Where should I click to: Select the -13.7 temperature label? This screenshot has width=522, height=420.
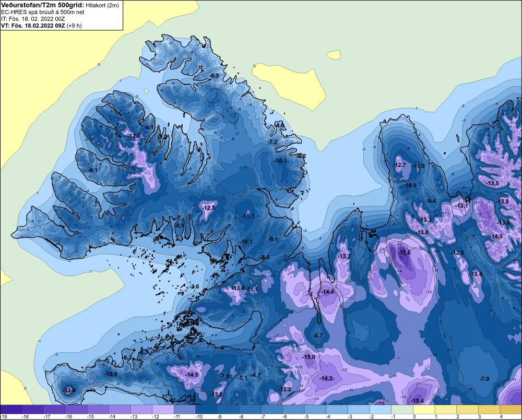pos(344,256)
